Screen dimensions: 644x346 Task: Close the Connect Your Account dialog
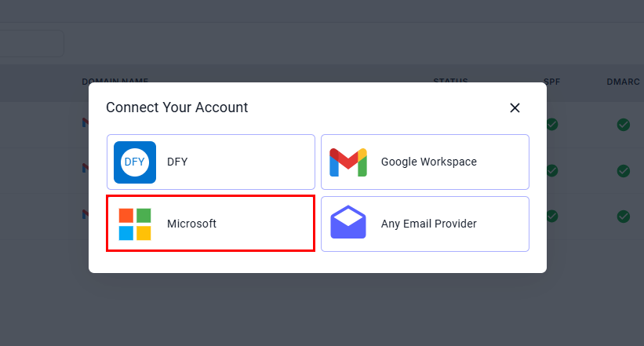click(x=515, y=107)
